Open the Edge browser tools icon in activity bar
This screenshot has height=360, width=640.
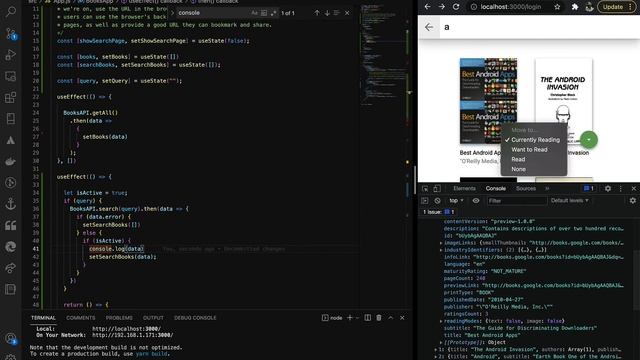tap(11, 247)
